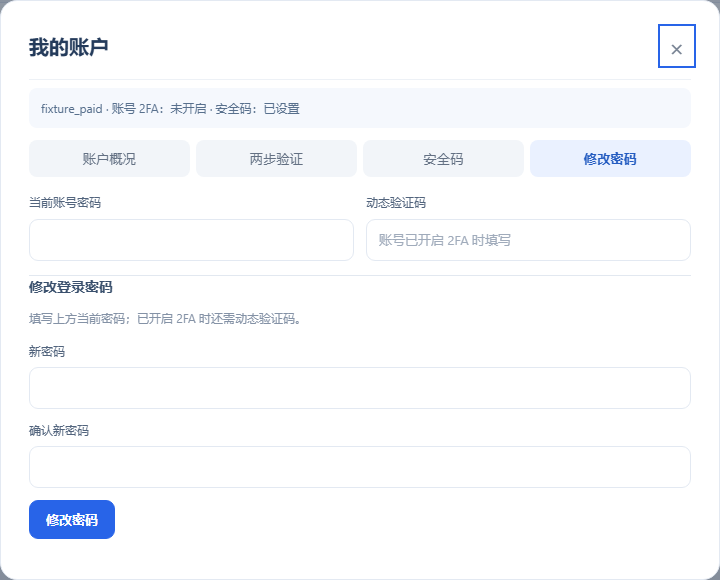Click the hint text 填写上方当前密码
Viewport: 720px width, 580px height.
[x=165, y=319]
